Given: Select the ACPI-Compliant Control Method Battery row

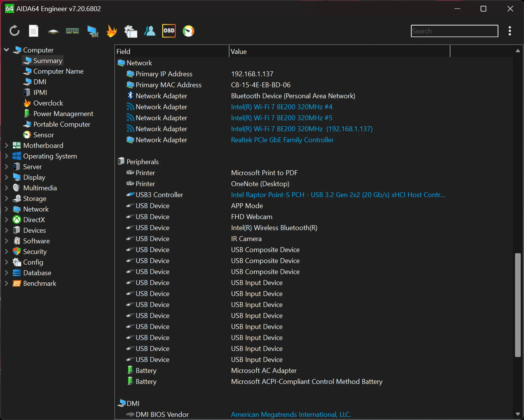Looking at the screenshot, I should pos(314,381).
